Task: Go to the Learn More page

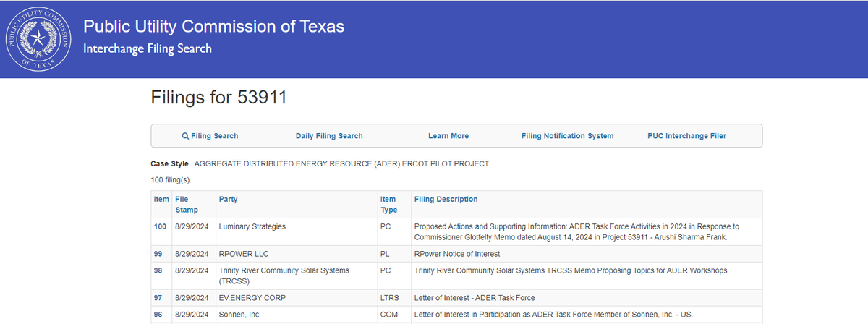Action: [x=448, y=136]
